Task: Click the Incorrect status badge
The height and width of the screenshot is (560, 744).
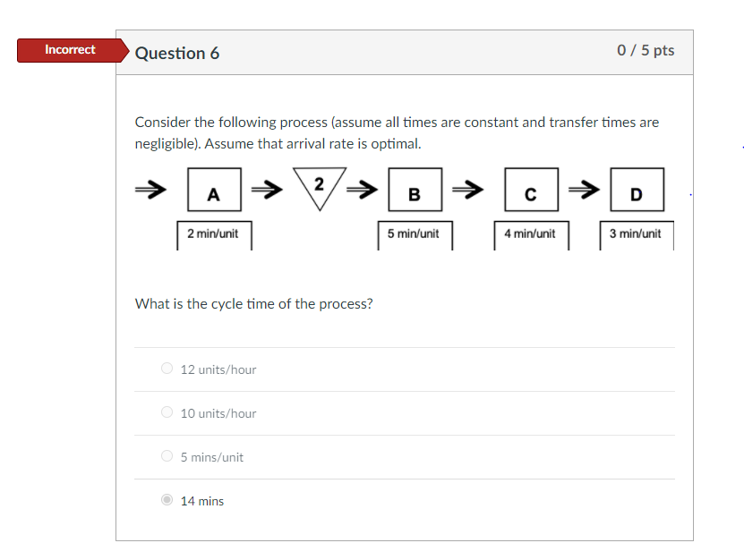Action: pyautogui.click(x=71, y=49)
